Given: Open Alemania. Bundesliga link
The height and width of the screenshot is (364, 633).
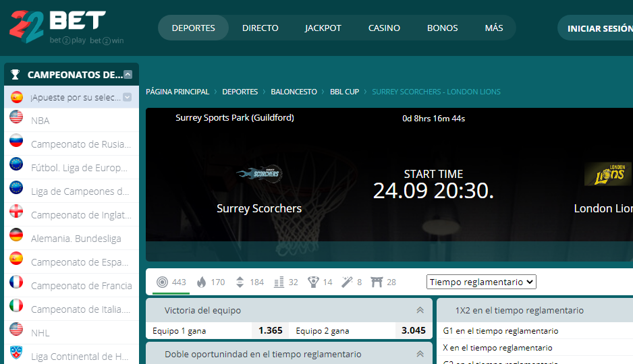Looking at the screenshot, I should click(x=76, y=239).
